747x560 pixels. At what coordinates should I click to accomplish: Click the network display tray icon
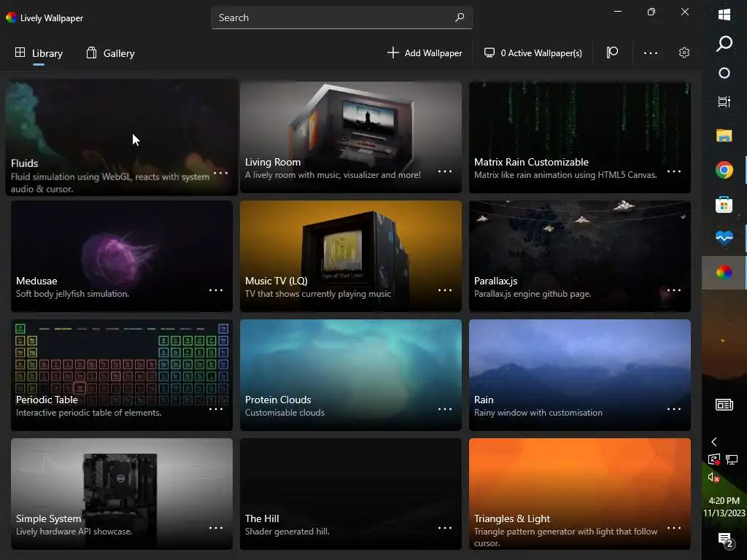[x=732, y=459]
